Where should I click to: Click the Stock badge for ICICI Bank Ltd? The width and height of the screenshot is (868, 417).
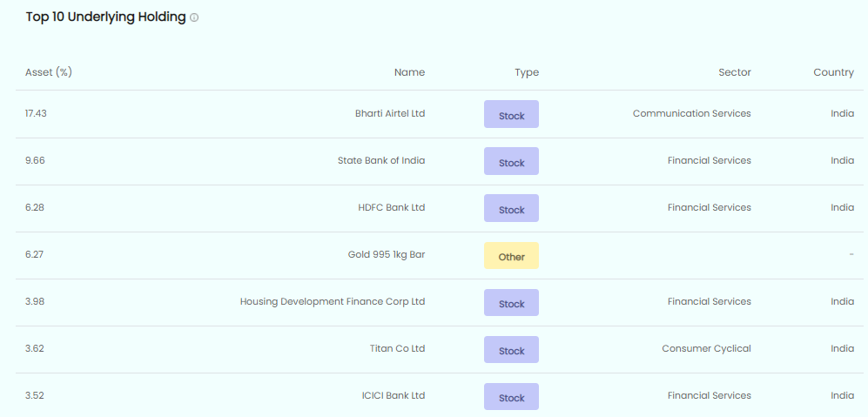(511, 397)
